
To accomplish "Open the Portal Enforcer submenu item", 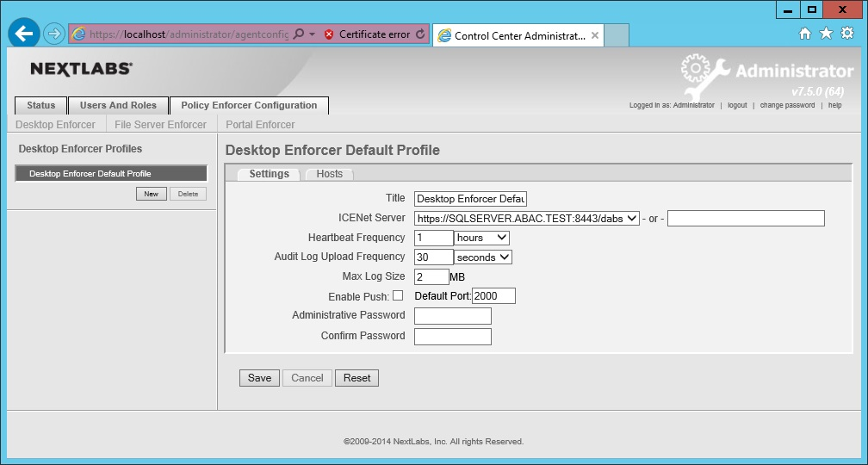I will pyautogui.click(x=260, y=125).
